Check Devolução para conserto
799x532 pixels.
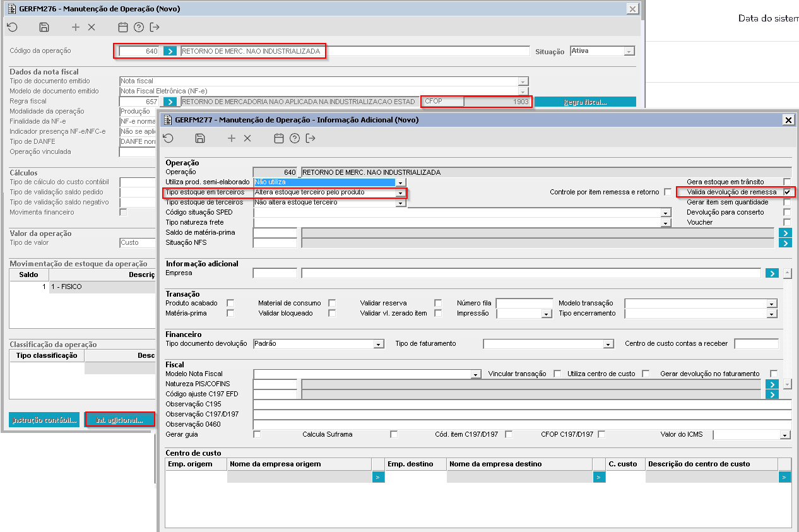[x=786, y=212]
